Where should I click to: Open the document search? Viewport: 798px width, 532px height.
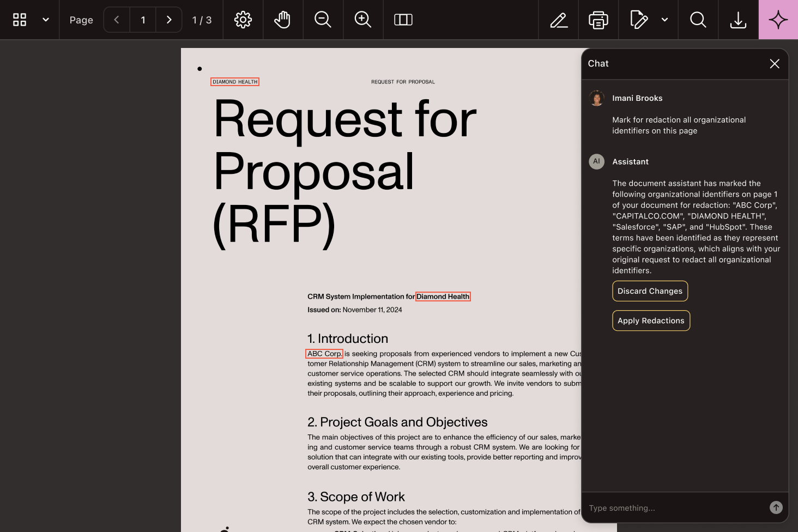point(698,20)
